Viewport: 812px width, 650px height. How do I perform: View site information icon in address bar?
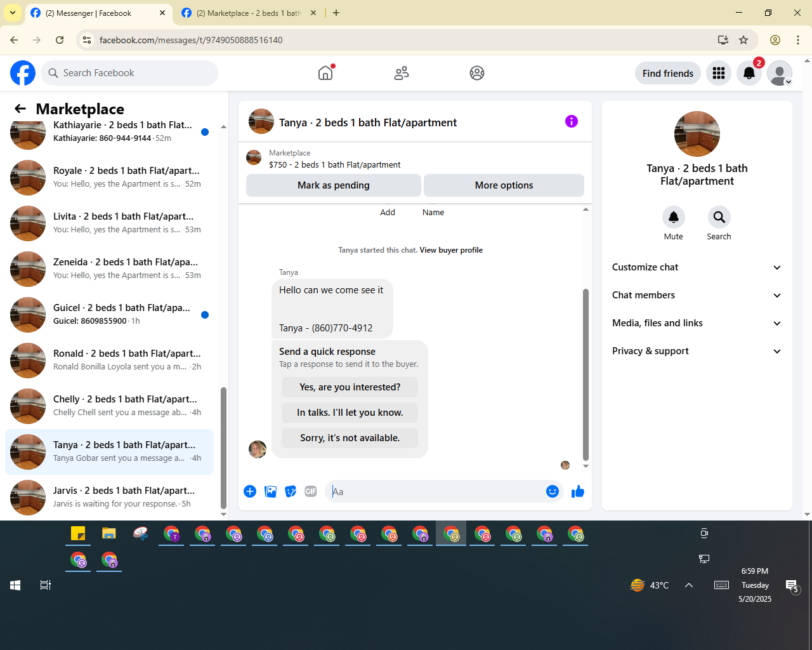pos(88,40)
